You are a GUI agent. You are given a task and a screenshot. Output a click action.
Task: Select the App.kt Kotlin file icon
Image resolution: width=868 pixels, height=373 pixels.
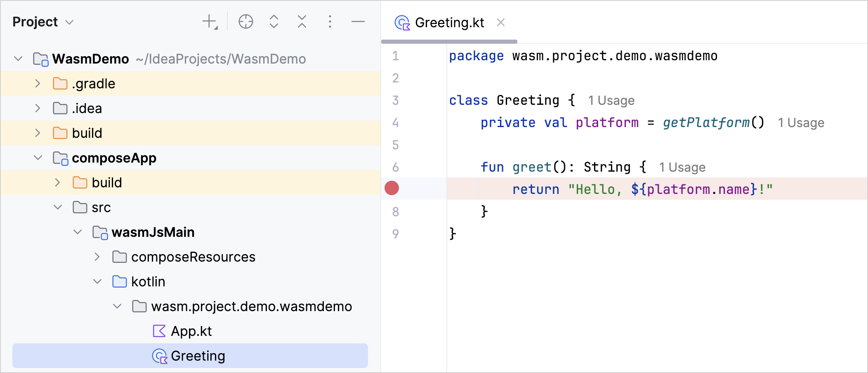pos(159,331)
